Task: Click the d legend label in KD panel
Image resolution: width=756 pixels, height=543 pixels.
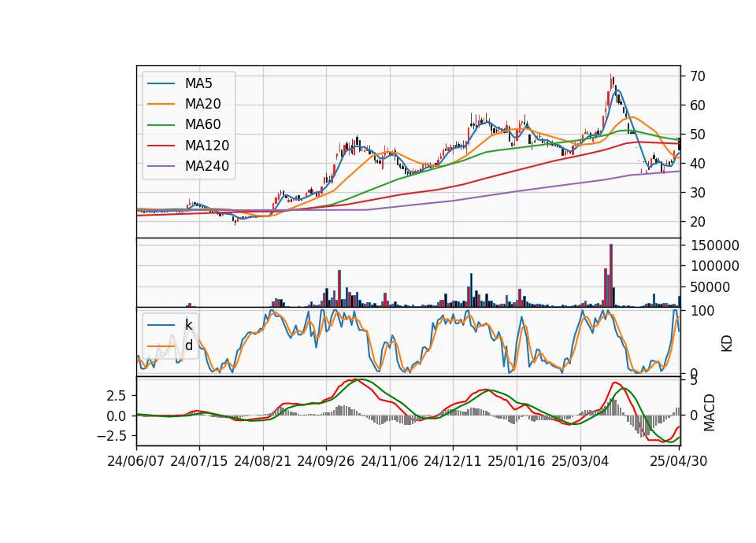Action: [x=188, y=345]
